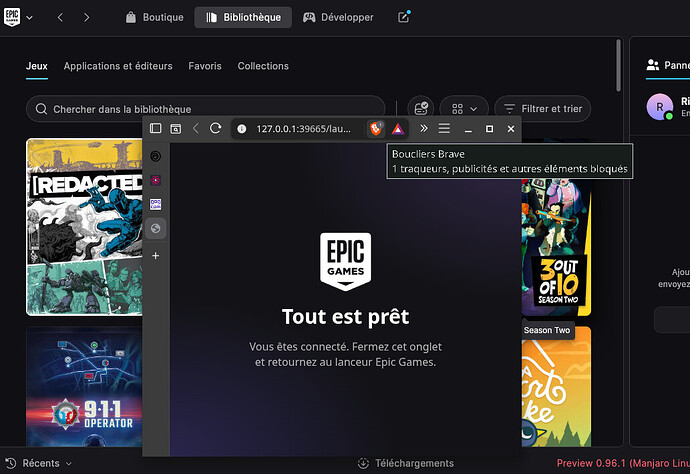Image resolution: width=690 pixels, height=474 pixels.
Task: Open the pink flower icon in Brave sidebar
Action: point(155,180)
